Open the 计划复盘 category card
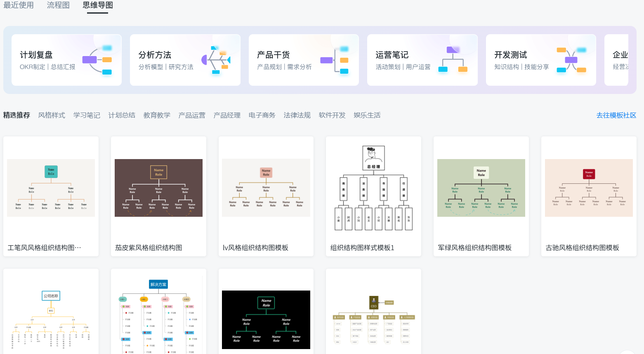644x354 pixels. [x=66, y=60]
